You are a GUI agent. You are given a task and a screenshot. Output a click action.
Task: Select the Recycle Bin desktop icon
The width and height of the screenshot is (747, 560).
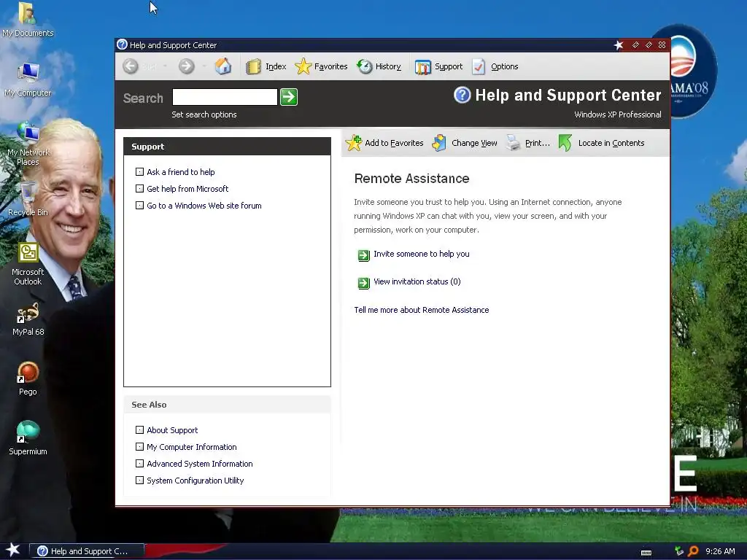tap(28, 199)
